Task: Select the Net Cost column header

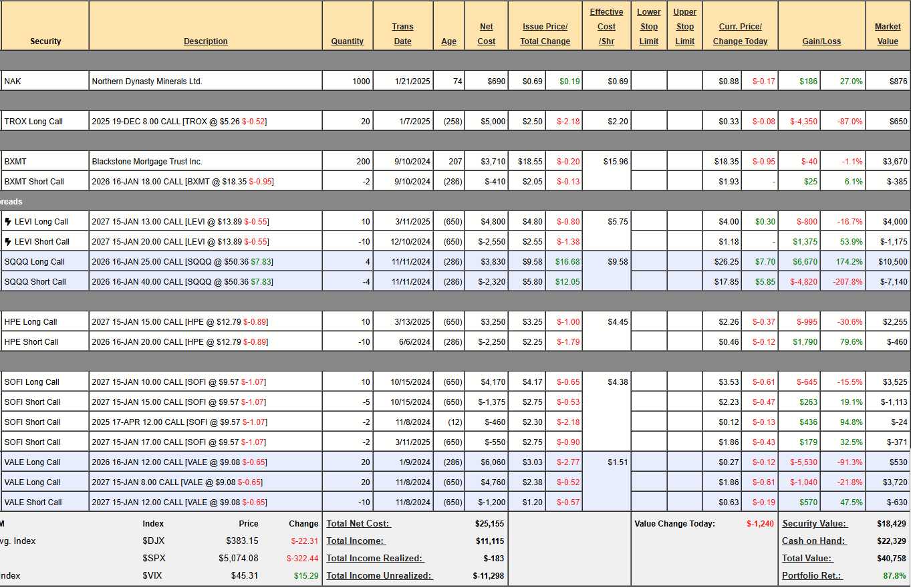Action: coord(487,34)
